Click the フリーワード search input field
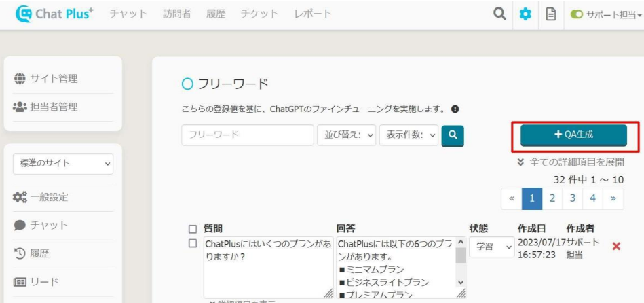 point(247,135)
